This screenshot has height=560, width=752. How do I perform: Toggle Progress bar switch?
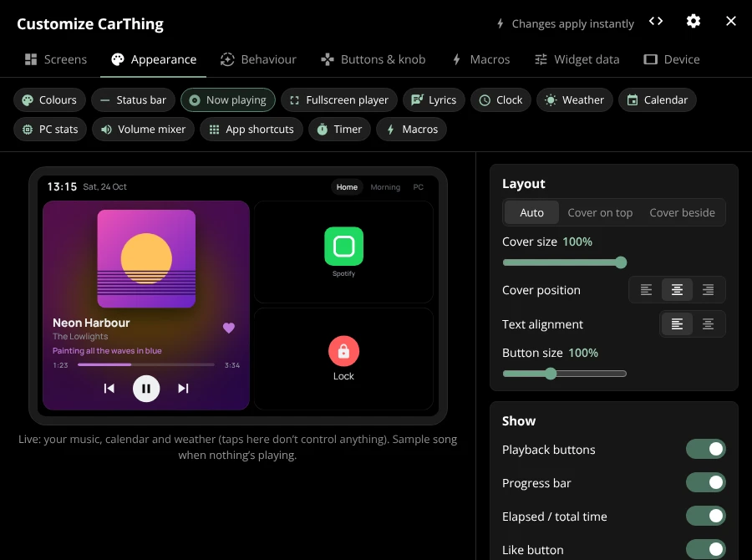pyautogui.click(x=705, y=483)
